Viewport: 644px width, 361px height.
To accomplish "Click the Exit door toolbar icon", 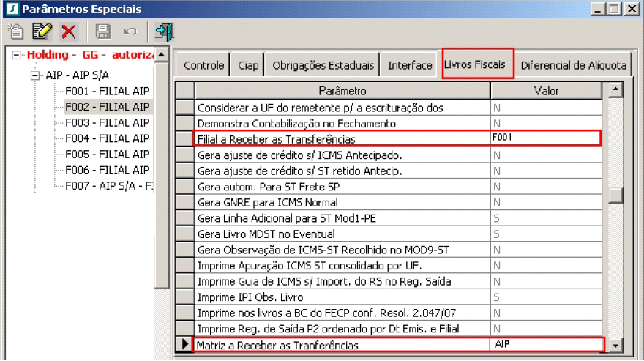I will coord(164,31).
